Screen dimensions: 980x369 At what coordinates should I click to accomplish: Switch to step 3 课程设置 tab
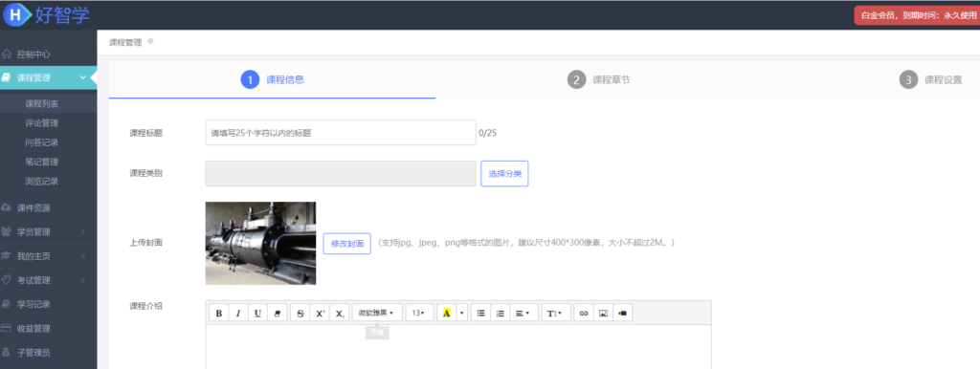tap(931, 80)
